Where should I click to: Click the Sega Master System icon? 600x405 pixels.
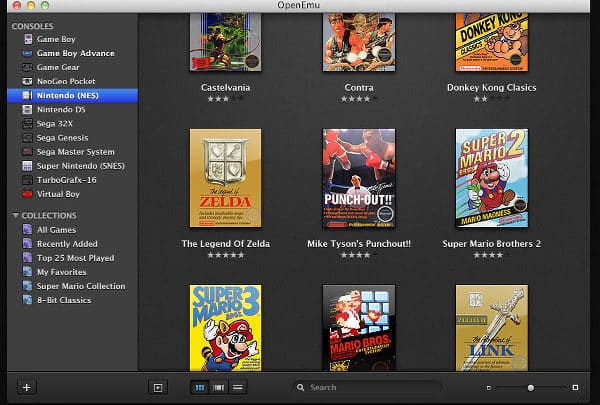pyautogui.click(x=28, y=152)
